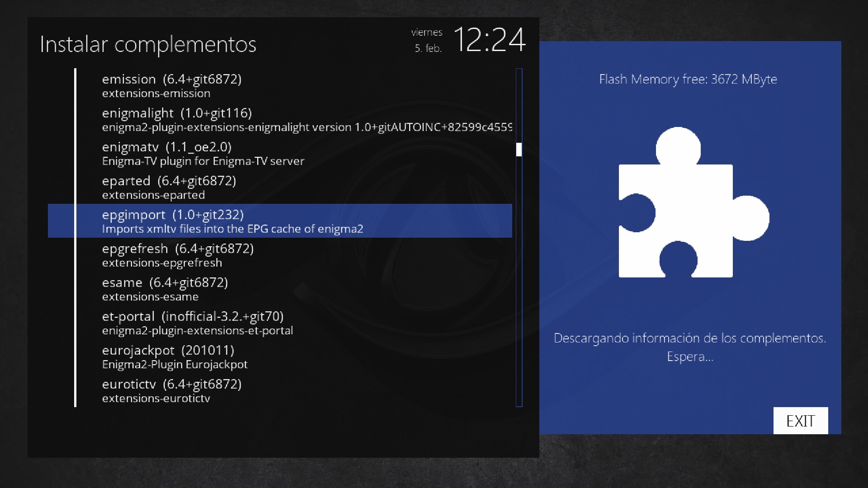Viewport: 868px width, 488px height.
Task: Select the eparted extension entry
Action: point(169,187)
